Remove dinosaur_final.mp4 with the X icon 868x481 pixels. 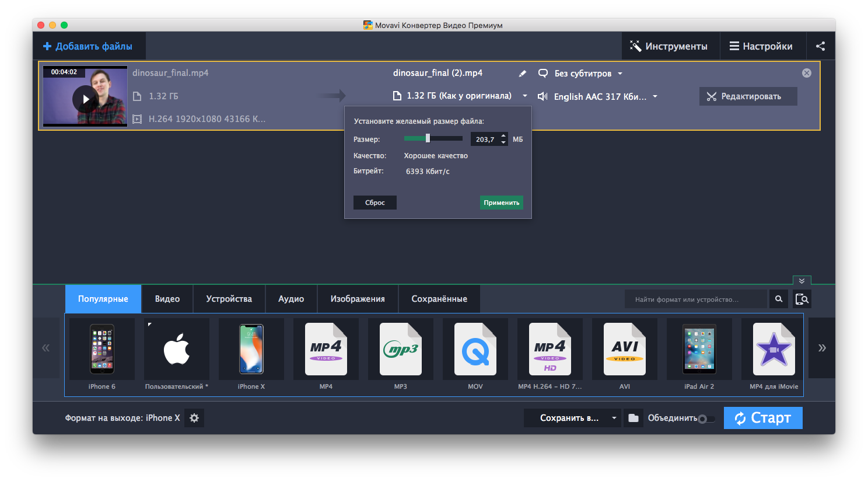807,73
